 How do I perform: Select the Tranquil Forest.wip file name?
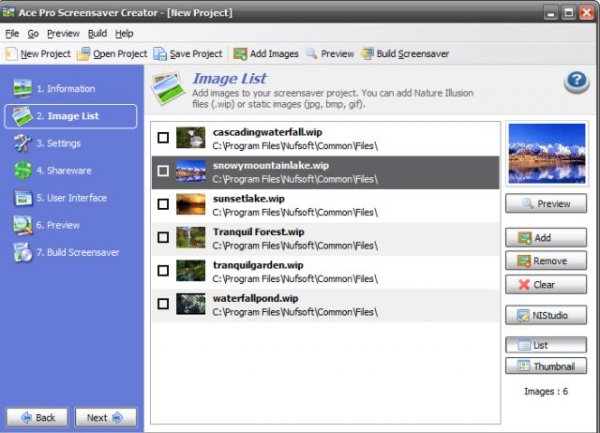259,232
